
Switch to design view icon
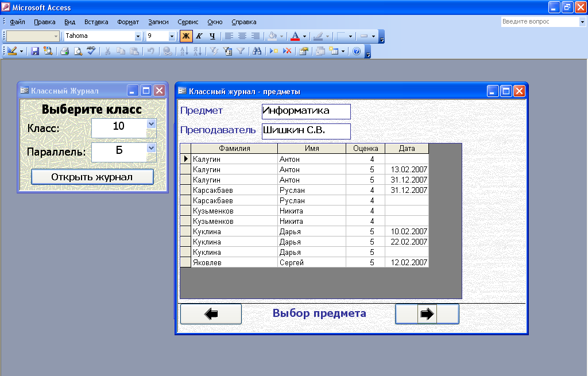pos(13,51)
